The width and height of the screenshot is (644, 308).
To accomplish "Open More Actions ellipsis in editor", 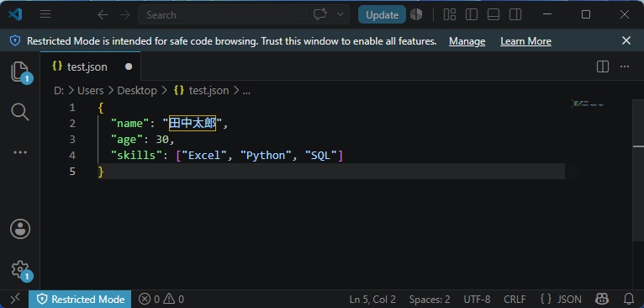I will (x=625, y=66).
